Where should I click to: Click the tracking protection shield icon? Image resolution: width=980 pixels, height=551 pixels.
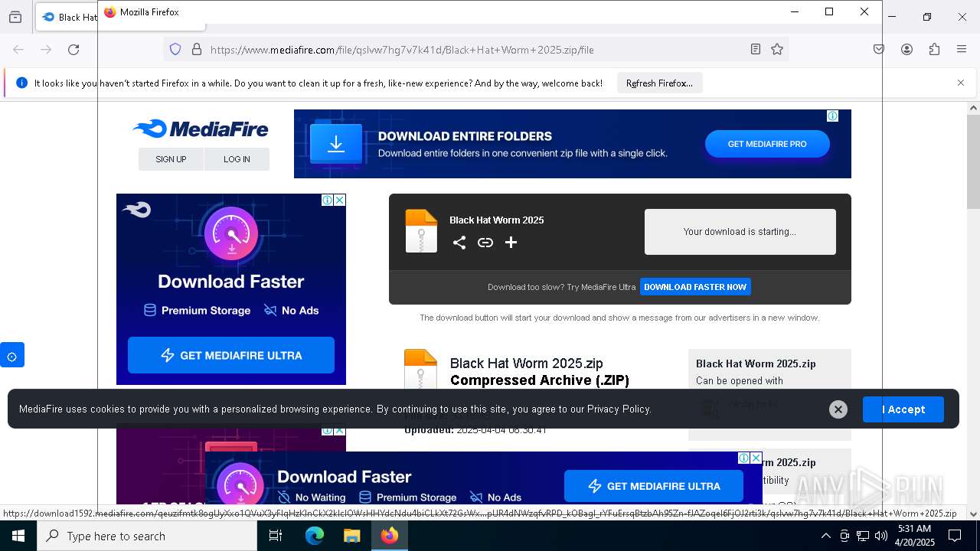point(175,49)
